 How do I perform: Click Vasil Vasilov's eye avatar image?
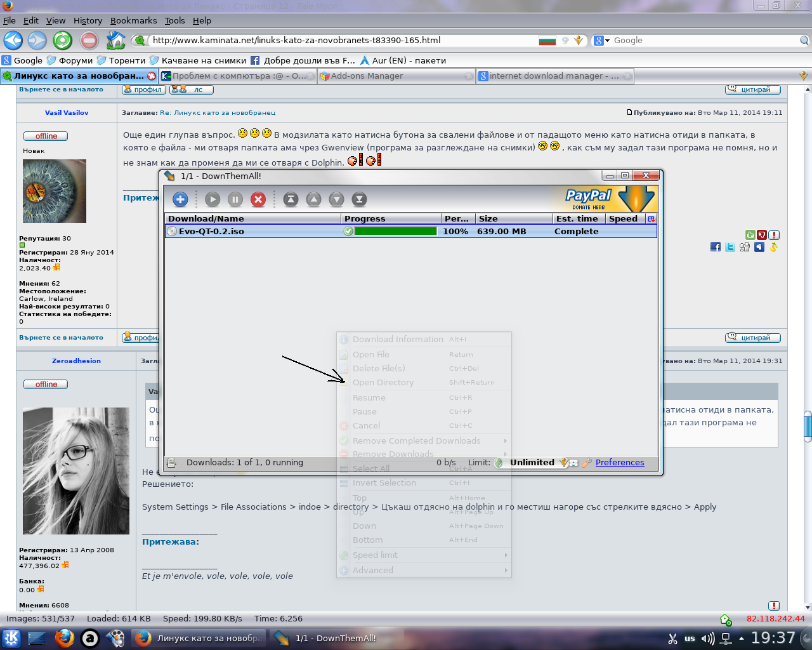point(55,191)
